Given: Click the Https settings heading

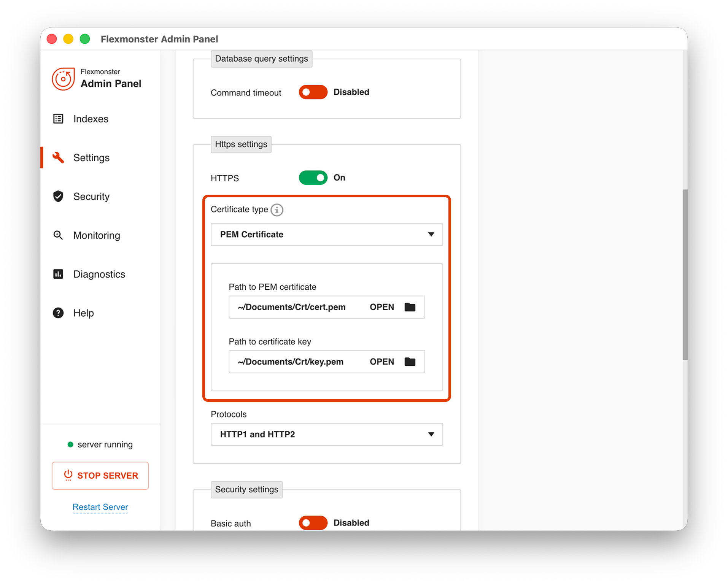Looking at the screenshot, I should 241,144.
